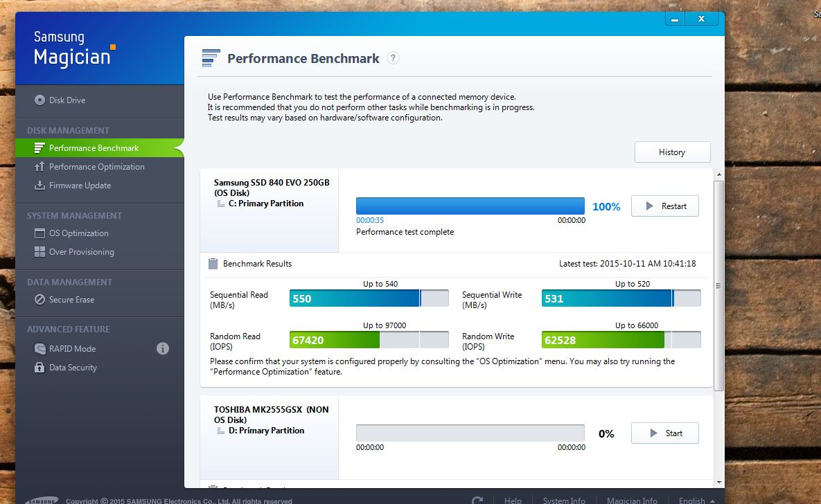Open Help link in footer

tap(513, 501)
